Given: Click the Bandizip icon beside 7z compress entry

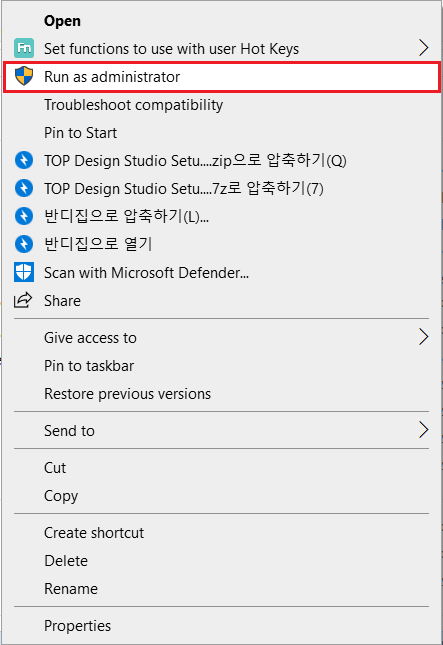Looking at the screenshot, I should click(x=24, y=188).
